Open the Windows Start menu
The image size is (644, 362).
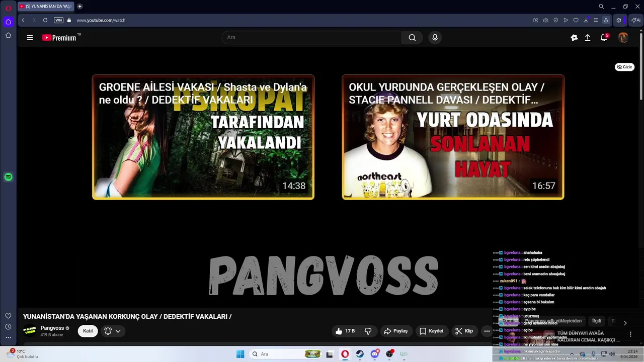point(240,354)
